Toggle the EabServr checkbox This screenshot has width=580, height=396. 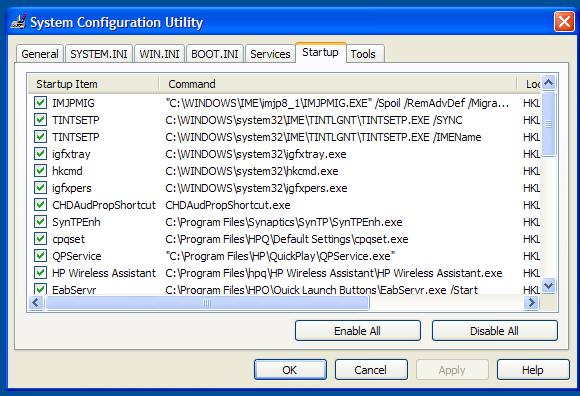pyautogui.click(x=40, y=289)
